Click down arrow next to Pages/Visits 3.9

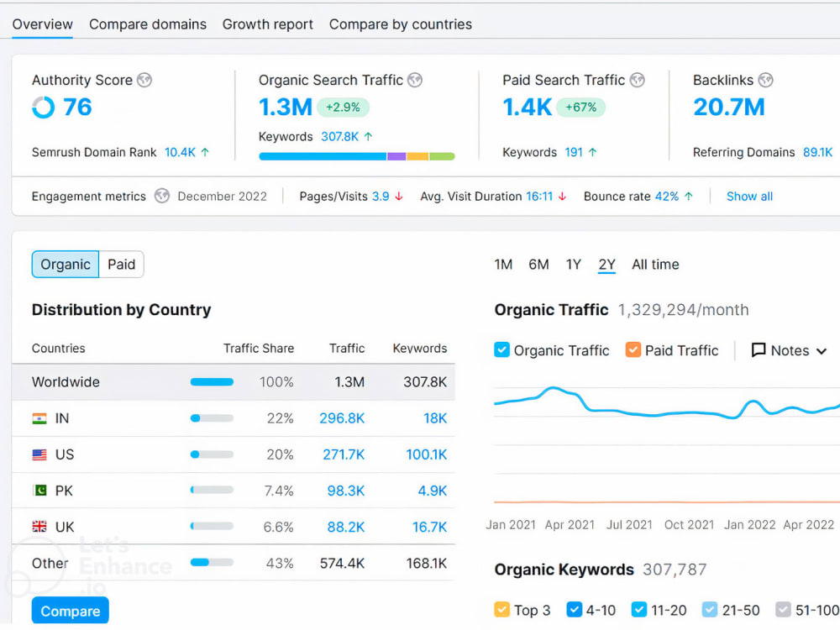(x=398, y=197)
